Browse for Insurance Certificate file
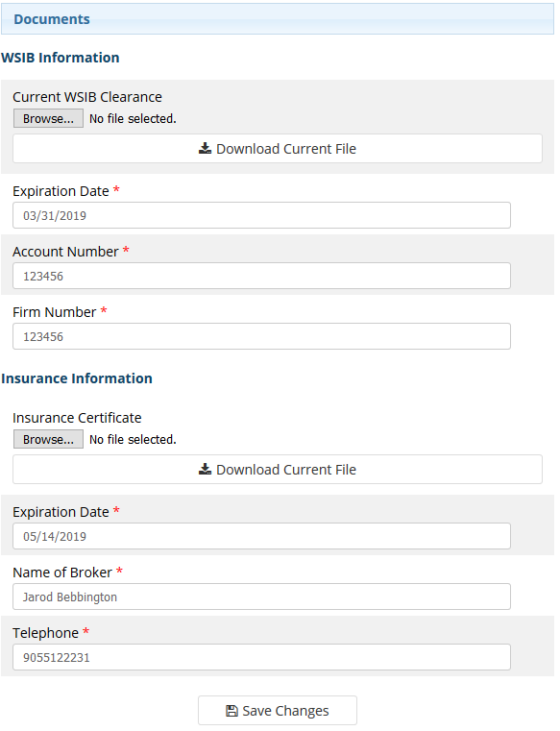Screen dimensions: 560x731 [48, 439]
